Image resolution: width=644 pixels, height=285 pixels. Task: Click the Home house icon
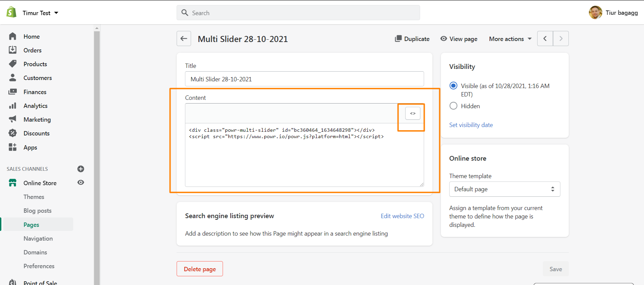[13, 36]
